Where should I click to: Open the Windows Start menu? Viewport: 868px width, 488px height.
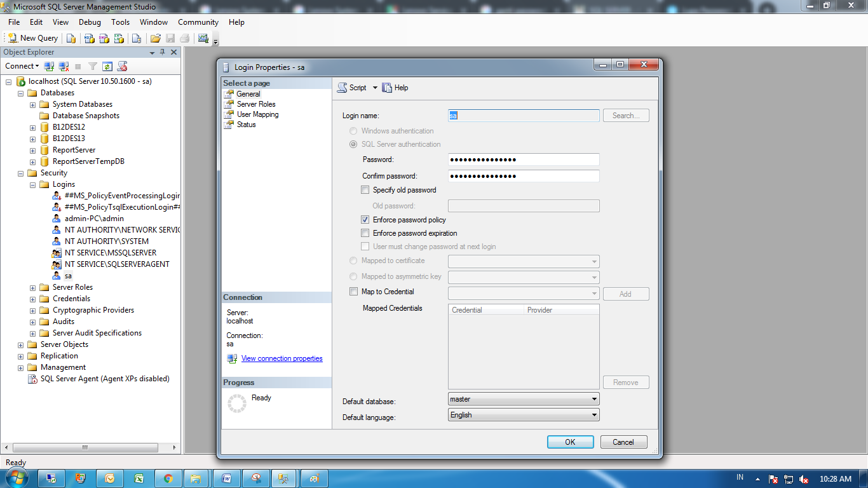17,478
